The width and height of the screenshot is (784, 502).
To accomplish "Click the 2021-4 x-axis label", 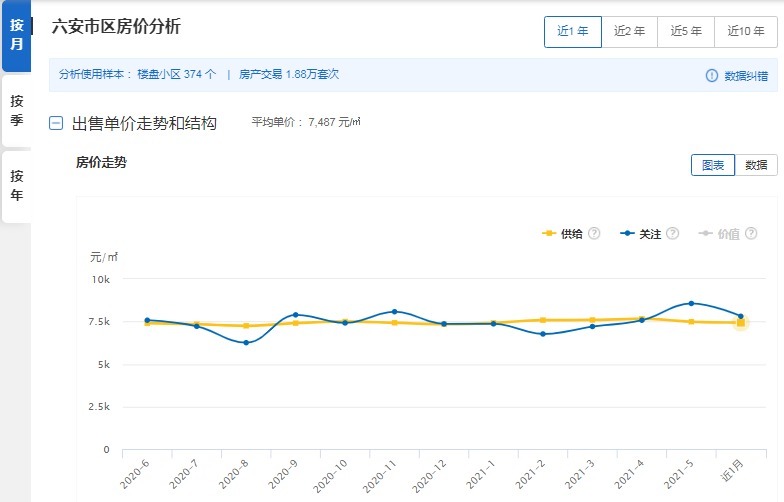I will pyautogui.click(x=630, y=474).
